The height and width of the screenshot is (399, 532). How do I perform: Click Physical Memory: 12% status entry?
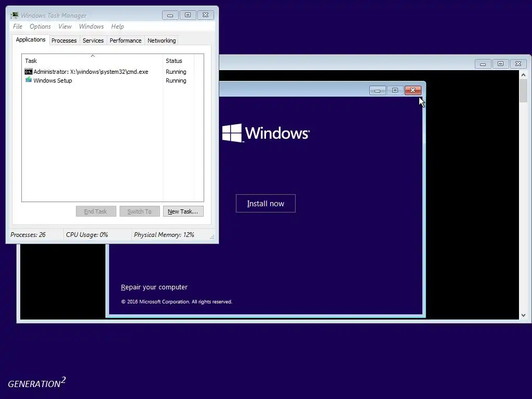[x=164, y=235]
